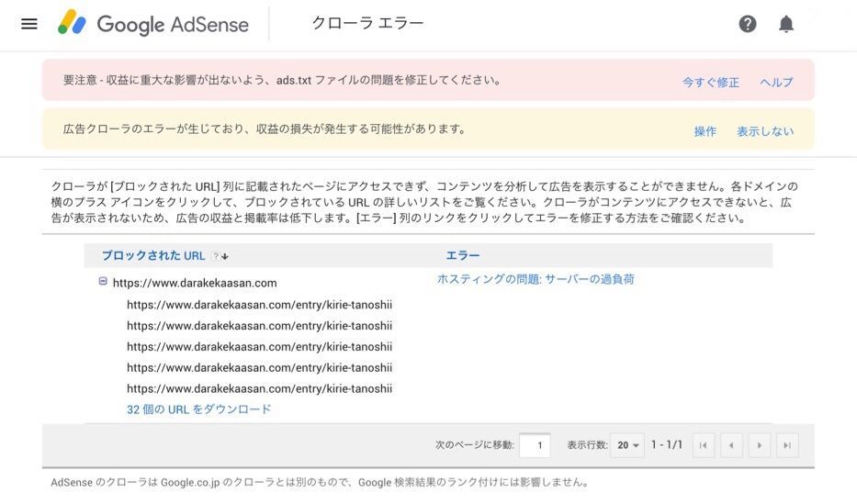Image resolution: width=857 pixels, height=504 pixels.
Task: Click 操作 in the yellow crawler banner
Action: [x=705, y=131]
